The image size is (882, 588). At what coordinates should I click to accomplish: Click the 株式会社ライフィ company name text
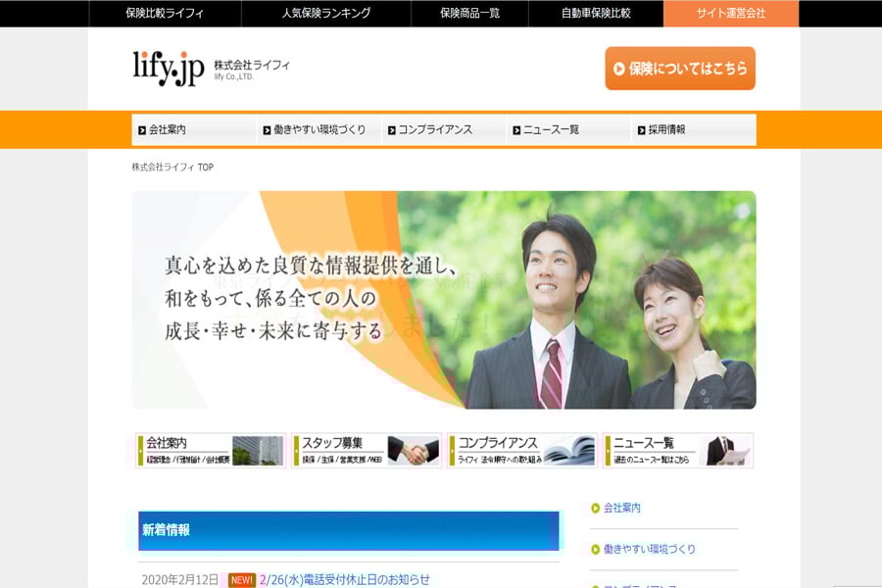click(x=252, y=65)
